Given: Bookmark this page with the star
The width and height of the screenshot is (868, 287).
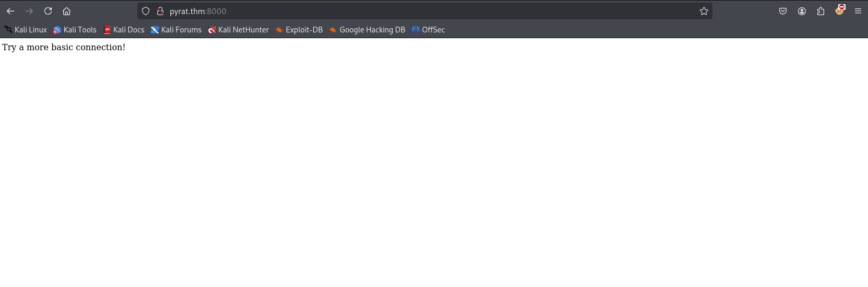Looking at the screenshot, I should click(704, 11).
